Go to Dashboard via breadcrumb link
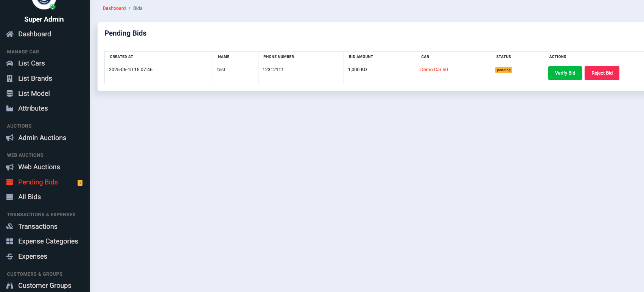This screenshot has height=292, width=644. (114, 8)
